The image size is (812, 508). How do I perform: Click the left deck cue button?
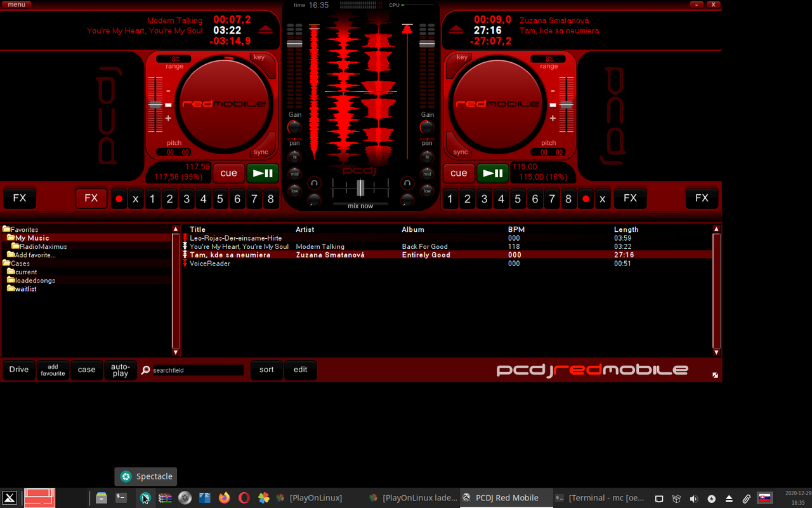pos(228,173)
